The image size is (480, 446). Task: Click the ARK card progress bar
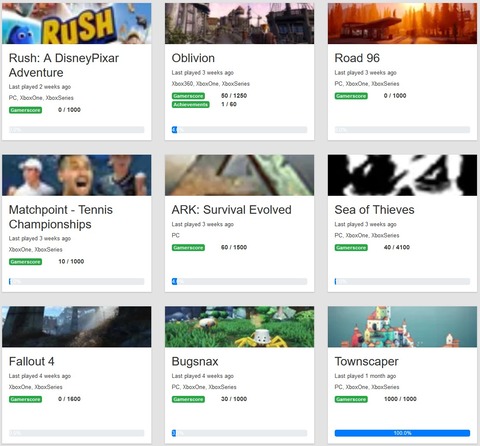click(239, 282)
